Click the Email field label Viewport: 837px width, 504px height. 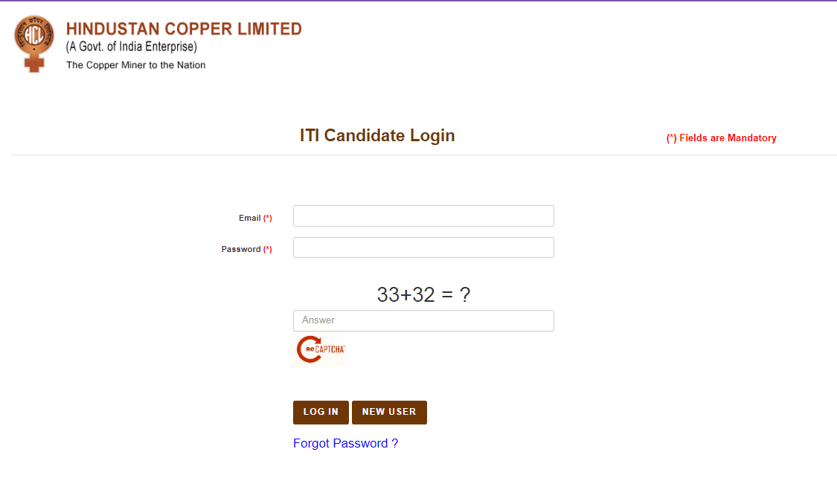(249, 219)
